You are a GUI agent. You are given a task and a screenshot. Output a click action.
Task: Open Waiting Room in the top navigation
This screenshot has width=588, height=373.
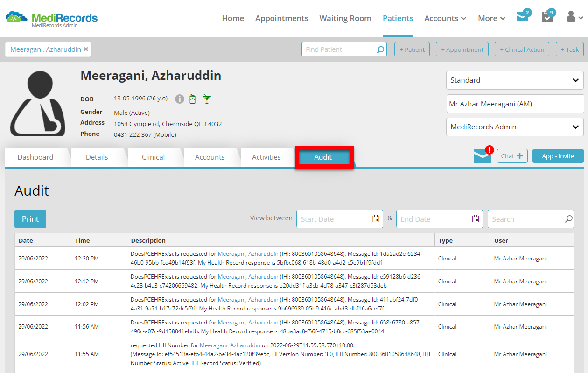[x=345, y=18]
